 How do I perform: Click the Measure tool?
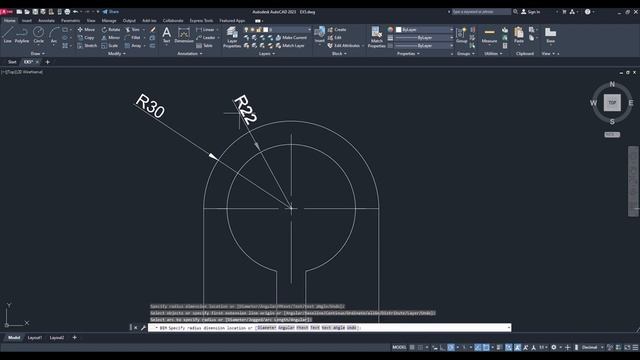pyautogui.click(x=489, y=35)
